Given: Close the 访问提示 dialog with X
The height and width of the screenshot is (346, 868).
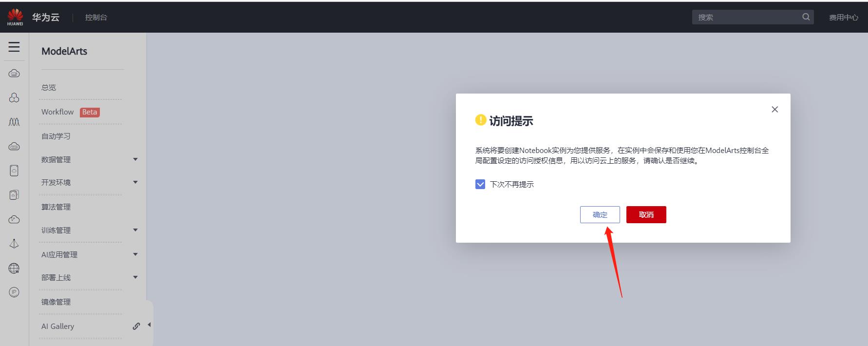Looking at the screenshot, I should (775, 109).
